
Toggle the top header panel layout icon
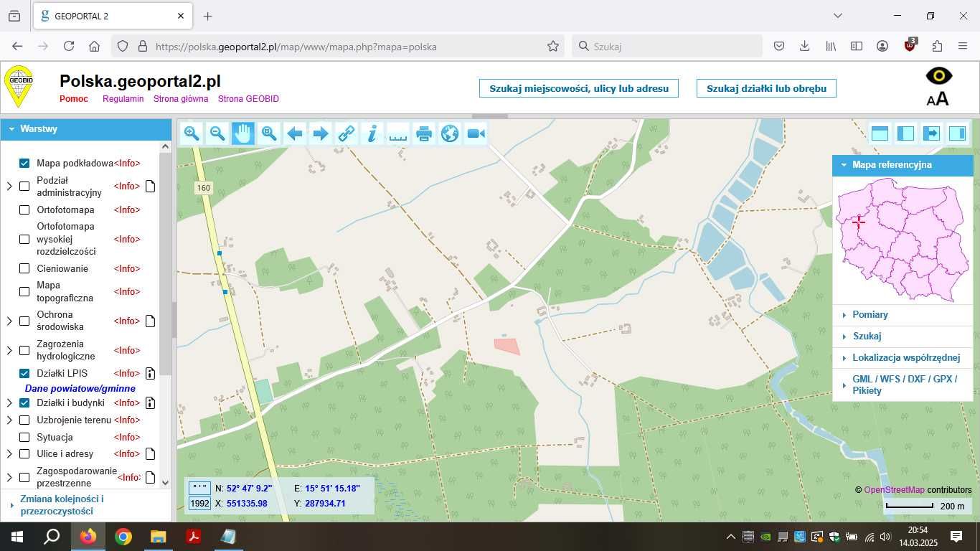880,133
